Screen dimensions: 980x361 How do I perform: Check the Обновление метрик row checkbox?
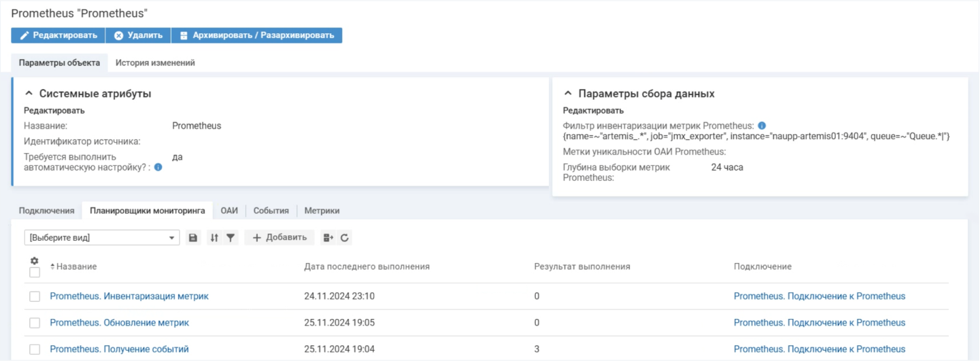35,323
